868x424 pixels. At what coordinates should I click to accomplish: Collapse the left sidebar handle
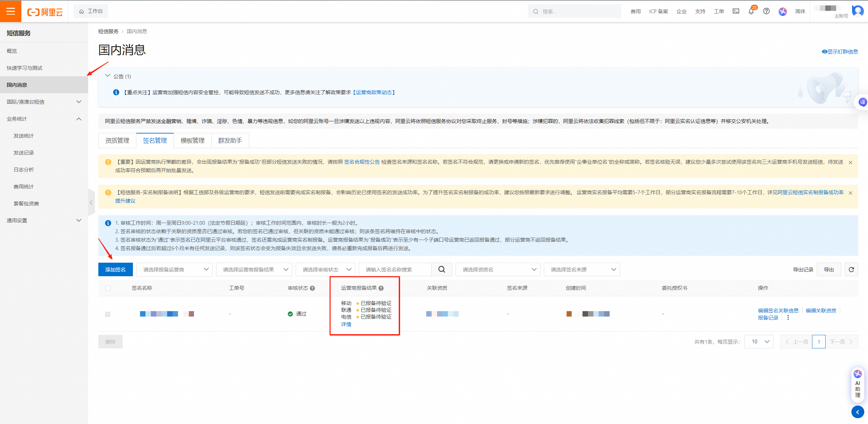pyautogui.click(x=91, y=202)
